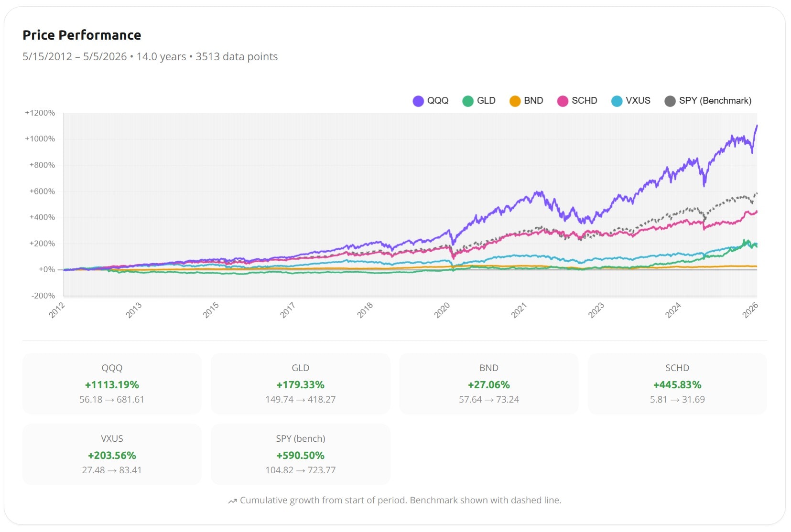Click the 2017 x-axis label
This screenshot has height=532, width=791.
click(288, 310)
